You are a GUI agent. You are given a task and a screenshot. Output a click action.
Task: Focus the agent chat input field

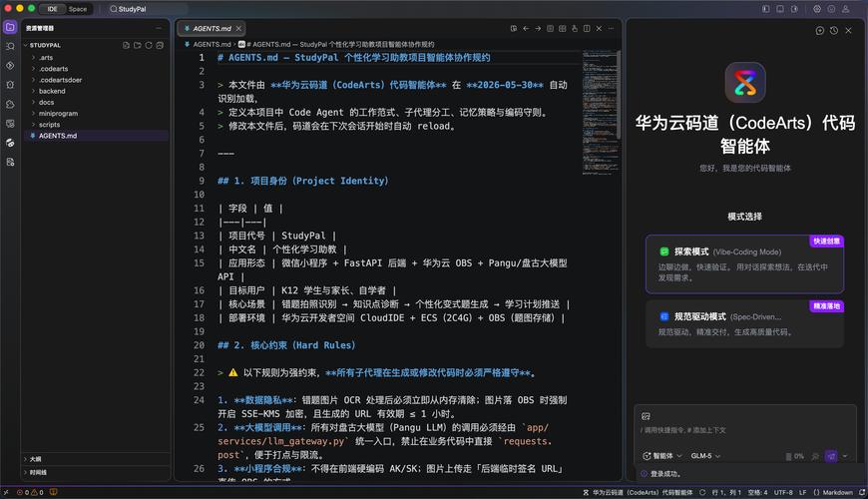pos(744,430)
